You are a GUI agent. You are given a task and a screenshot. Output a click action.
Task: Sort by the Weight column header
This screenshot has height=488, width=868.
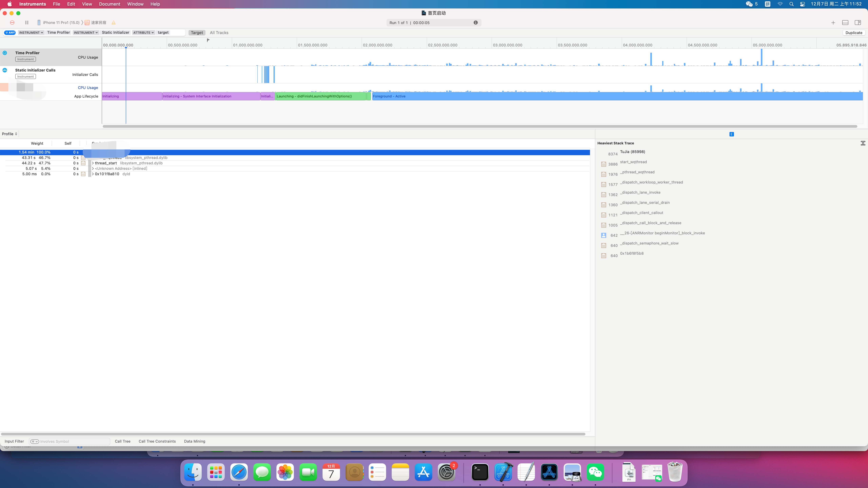click(37, 143)
